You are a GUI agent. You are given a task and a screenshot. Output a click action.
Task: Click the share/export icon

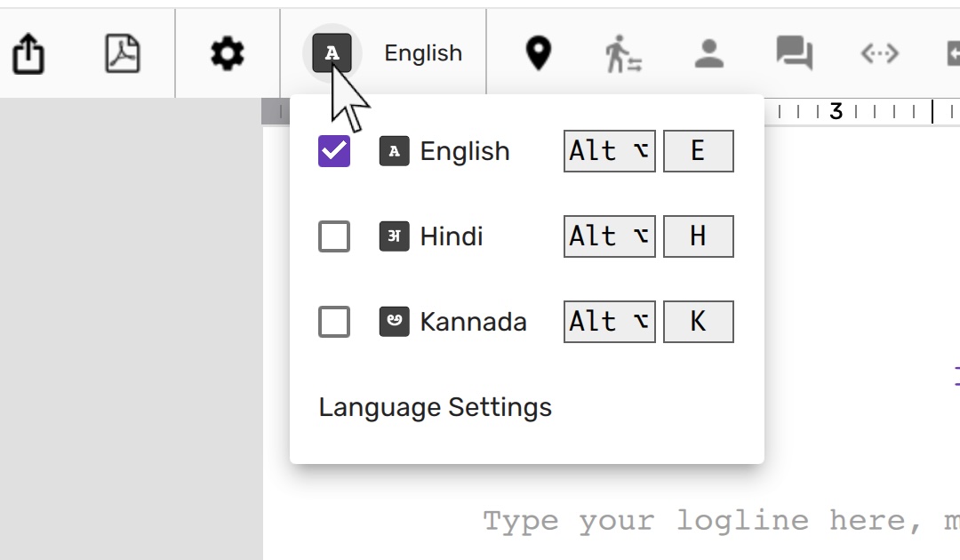tap(28, 54)
